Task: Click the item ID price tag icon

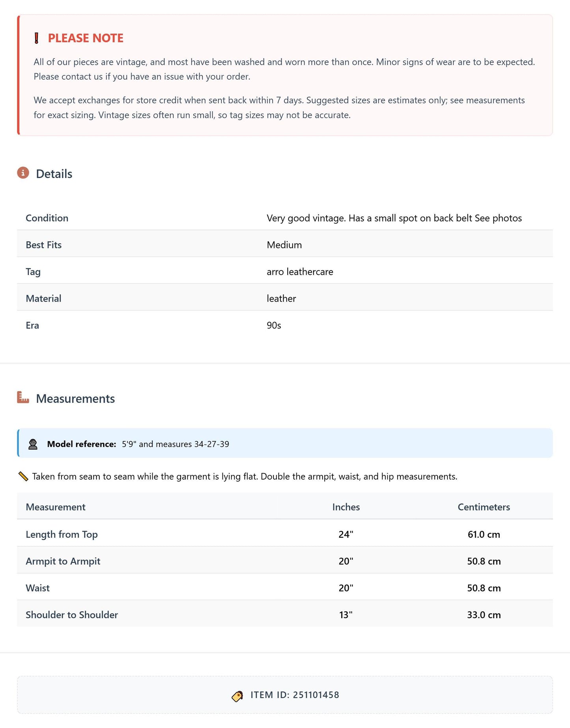Action: pyautogui.click(x=237, y=696)
